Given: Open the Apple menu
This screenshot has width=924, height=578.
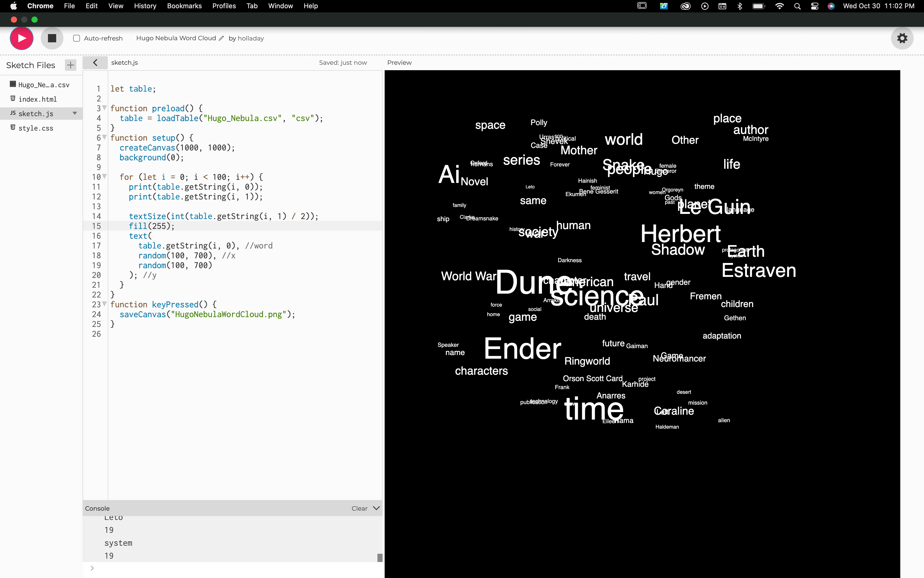Looking at the screenshot, I should pos(13,6).
